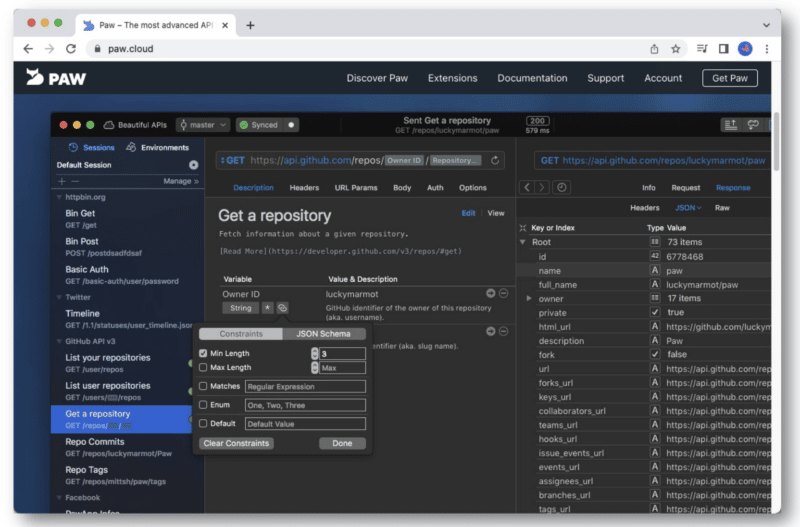Click the arrow icon beside luckymarmot value
Image resolution: width=800 pixels, height=527 pixels.
tap(490, 294)
